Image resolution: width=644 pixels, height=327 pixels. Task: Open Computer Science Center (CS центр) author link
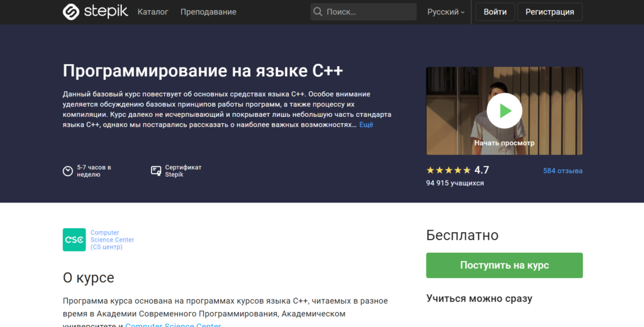coord(112,240)
